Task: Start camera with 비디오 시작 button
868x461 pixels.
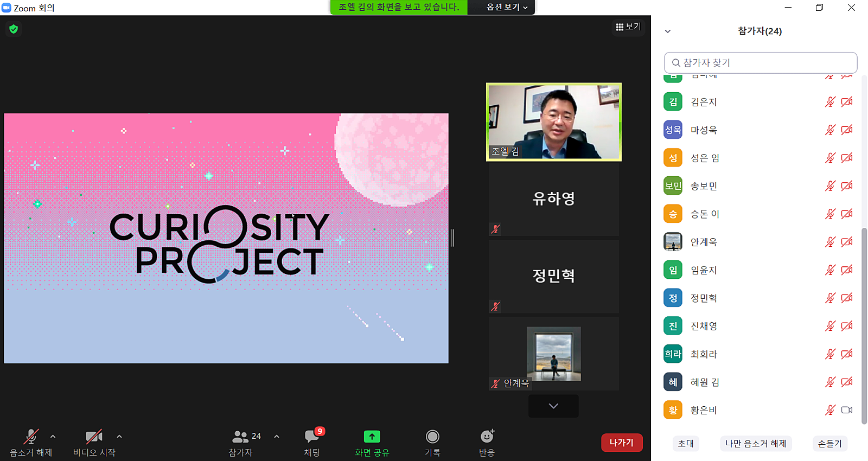Action: 94,443
